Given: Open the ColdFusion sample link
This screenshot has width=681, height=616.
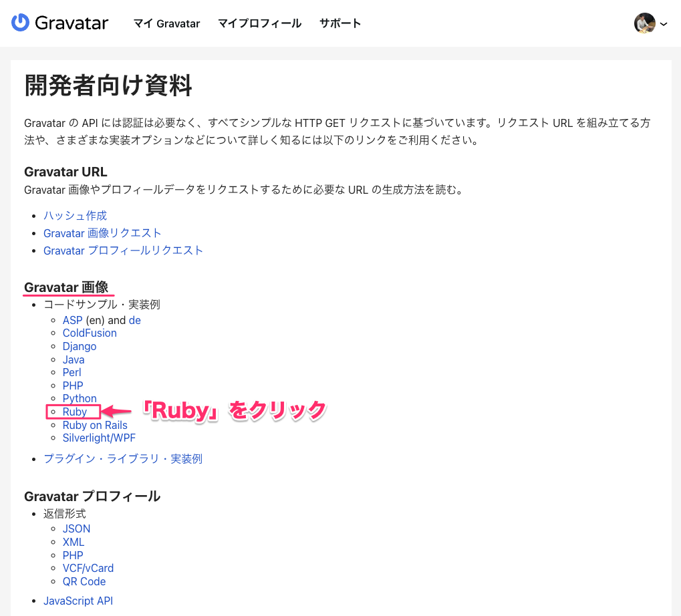Looking at the screenshot, I should (90, 333).
